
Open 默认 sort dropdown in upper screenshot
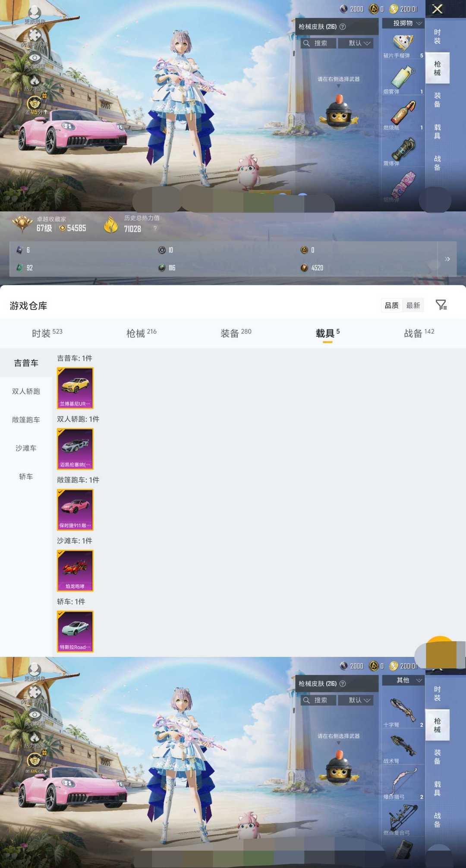[356, 43]
